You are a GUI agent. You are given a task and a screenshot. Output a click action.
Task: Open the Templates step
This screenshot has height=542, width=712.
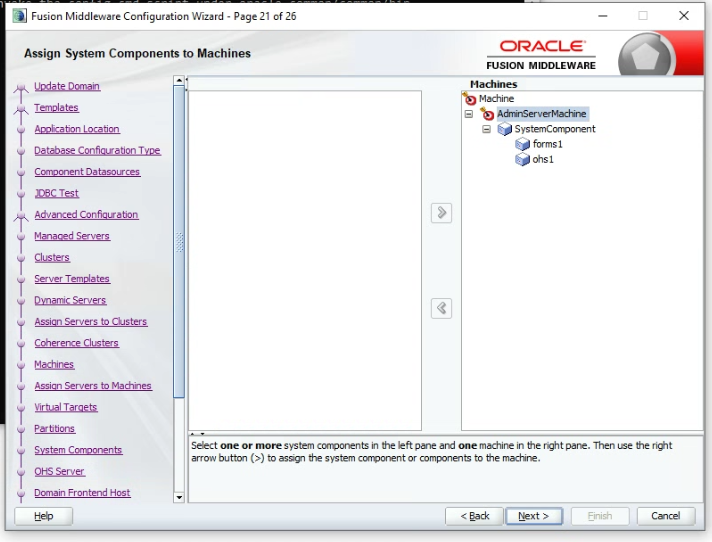tap(56, 108)
